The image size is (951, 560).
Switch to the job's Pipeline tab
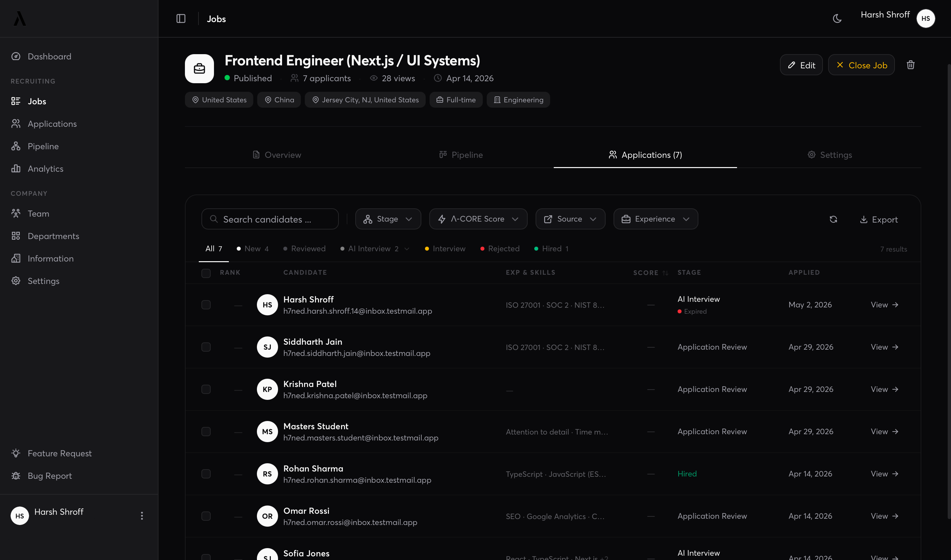coord(461,155)
